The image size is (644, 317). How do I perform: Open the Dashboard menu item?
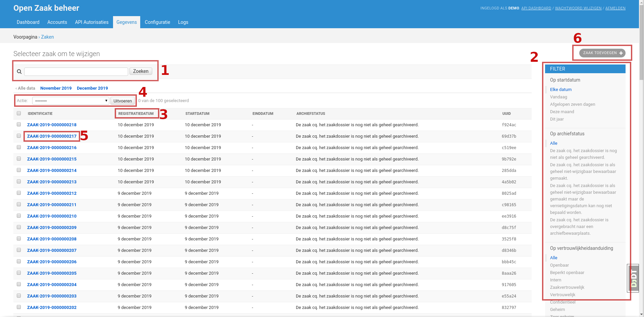(x=28, y=22)
